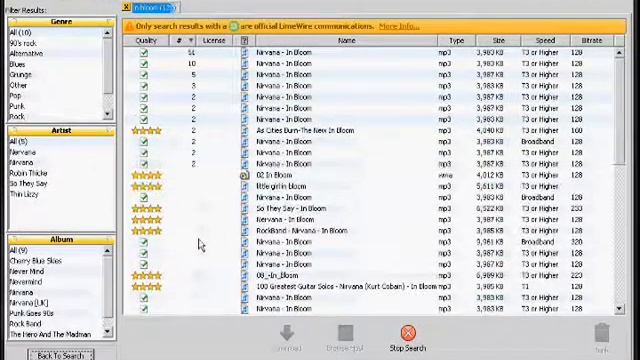Click audio file icon of As Cities Burn row
The width and height of the screenshot is (640, 360).
pos(244,131)
